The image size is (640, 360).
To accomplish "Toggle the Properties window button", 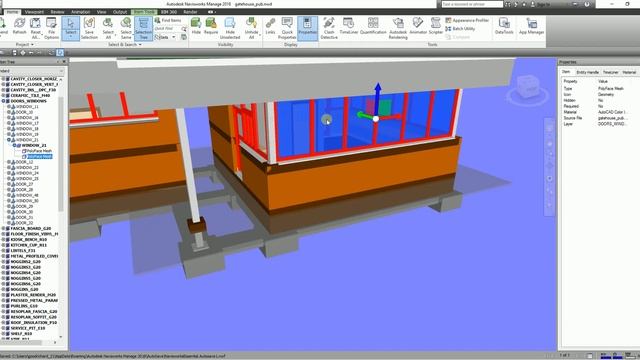I will (x=307, y=28).
